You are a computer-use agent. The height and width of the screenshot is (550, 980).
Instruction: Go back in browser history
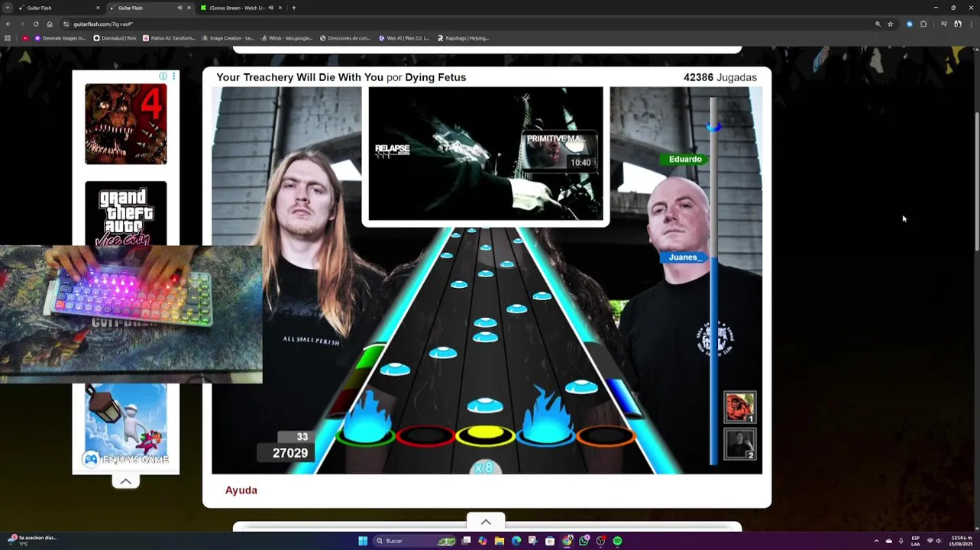click(8, 24)
